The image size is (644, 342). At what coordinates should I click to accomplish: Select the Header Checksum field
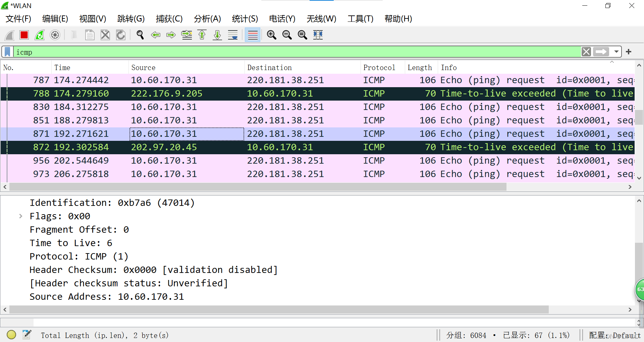pos(154,270)
